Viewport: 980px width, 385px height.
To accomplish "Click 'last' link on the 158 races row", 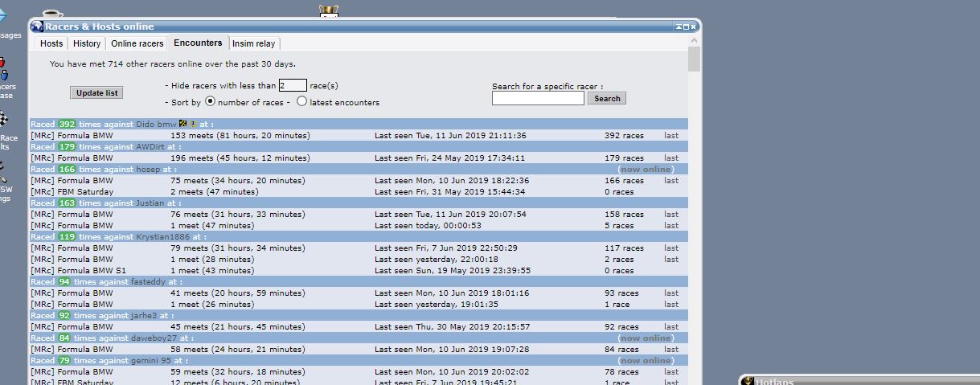I will [671, 214].
